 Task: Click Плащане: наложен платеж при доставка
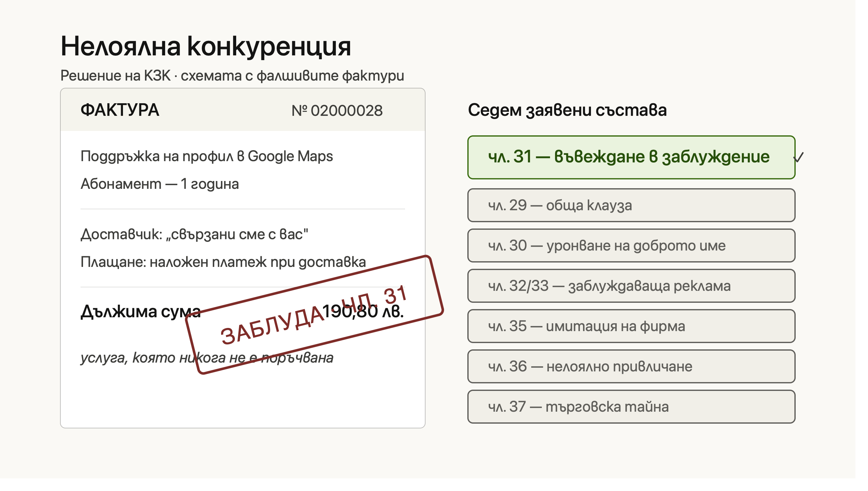click(223, 262)
